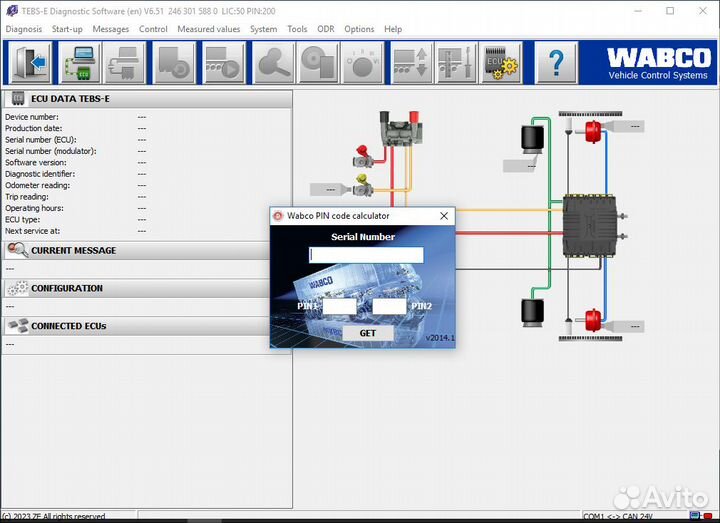Open the Control menu
This screenshot has width=720, height=523.
point(153,29)
